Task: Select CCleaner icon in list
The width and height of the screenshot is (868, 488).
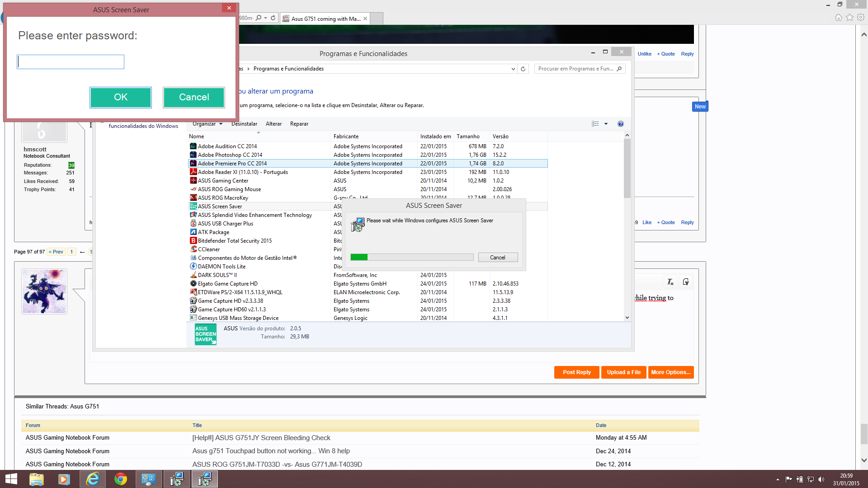Action: pos(193,249)
